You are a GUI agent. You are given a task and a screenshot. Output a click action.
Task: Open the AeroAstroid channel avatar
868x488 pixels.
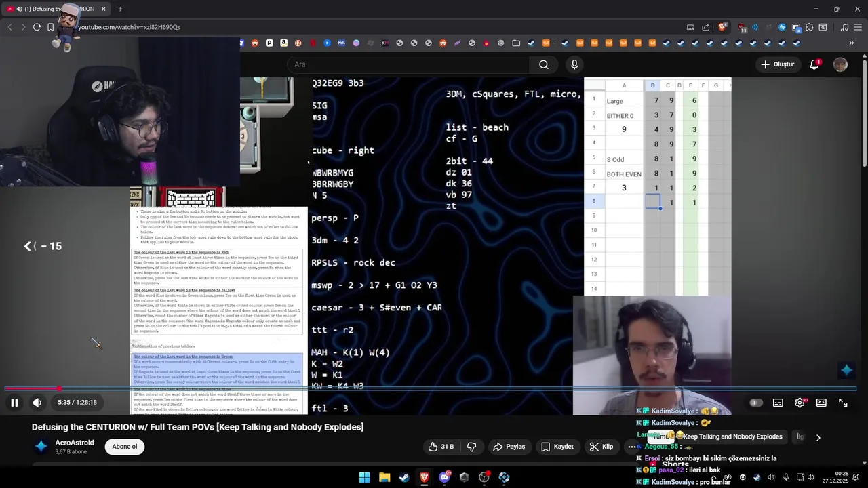pyautogui.click(x=41, y=446)
